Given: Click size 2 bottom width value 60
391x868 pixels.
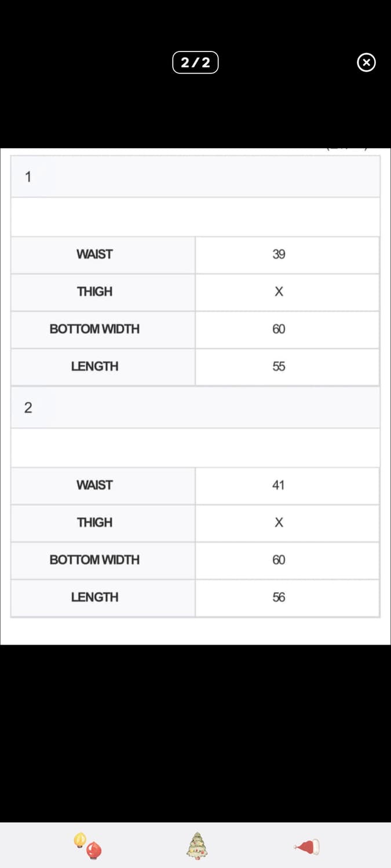Looking at the screenshot, I should click(x=279, y=560).
